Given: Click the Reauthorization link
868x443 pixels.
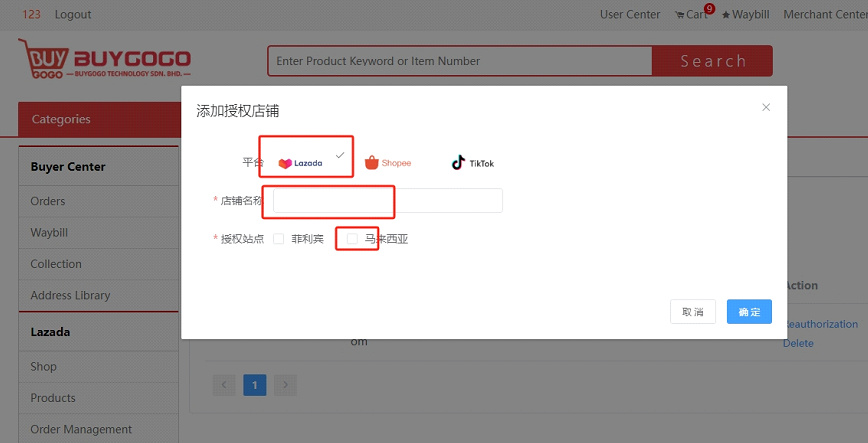Looking at the screenshot, I should [x=822, y=324].
